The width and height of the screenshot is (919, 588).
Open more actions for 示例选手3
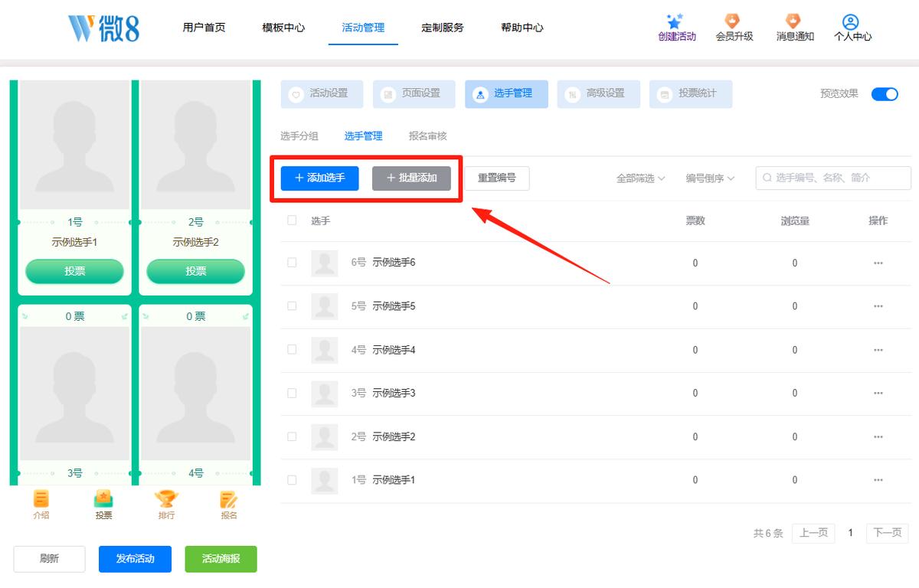(878, 393)
